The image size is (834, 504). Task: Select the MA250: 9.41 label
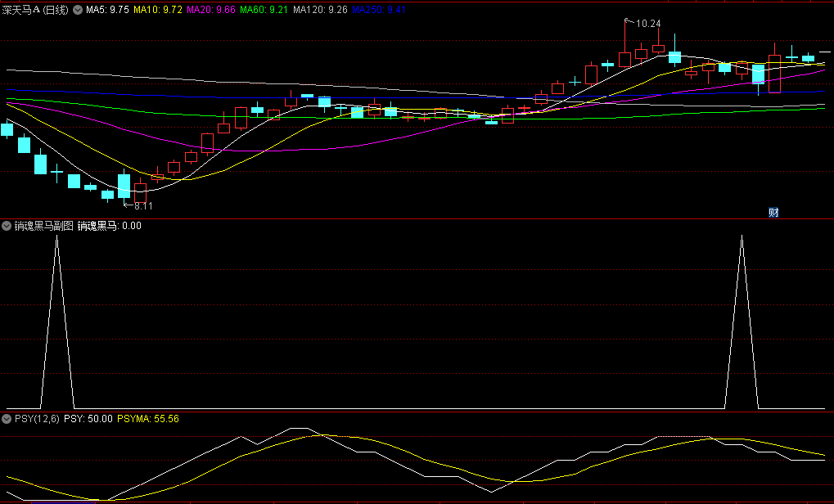(379, 10)
